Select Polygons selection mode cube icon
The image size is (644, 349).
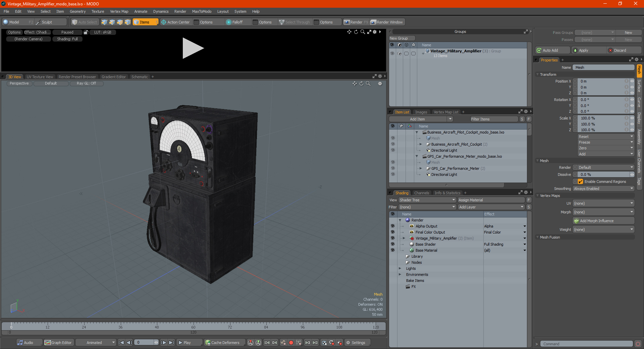coord(120,22)
